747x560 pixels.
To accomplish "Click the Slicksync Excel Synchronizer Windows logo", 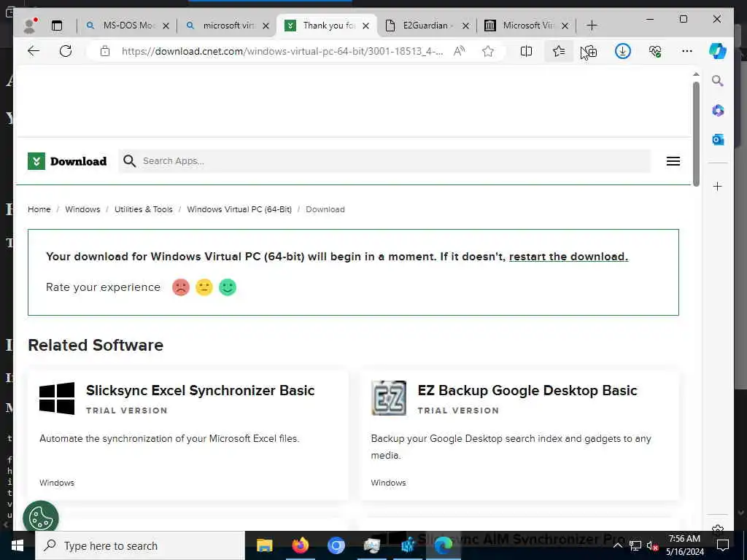I will point(57,398).
